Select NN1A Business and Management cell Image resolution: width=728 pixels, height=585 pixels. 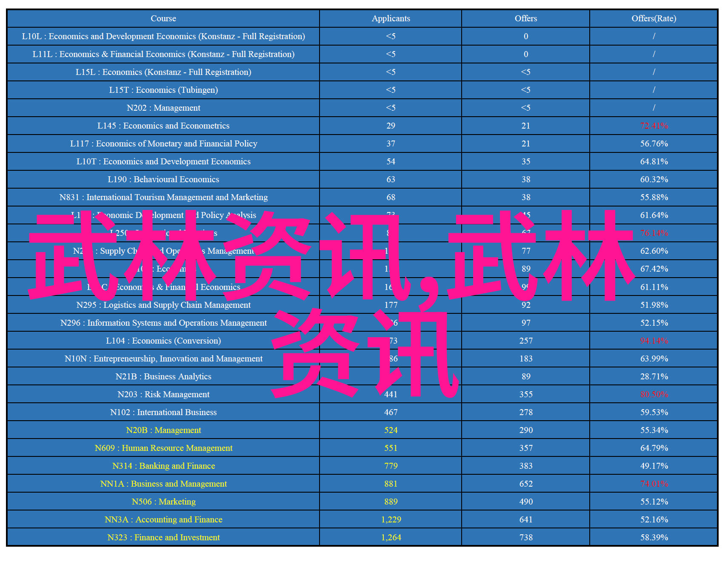coord(163,484)
